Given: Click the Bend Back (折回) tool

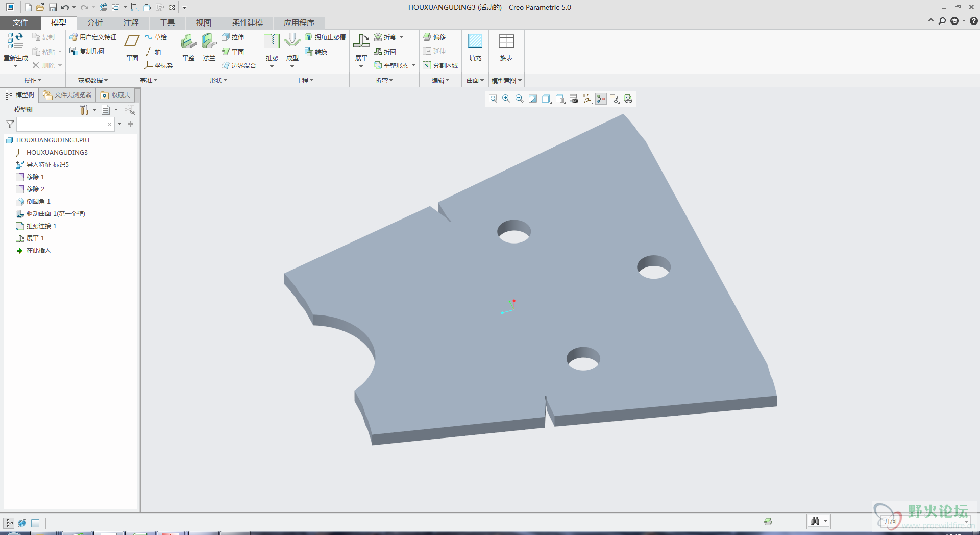Looking at the screenshot, I should coord(385,52).
